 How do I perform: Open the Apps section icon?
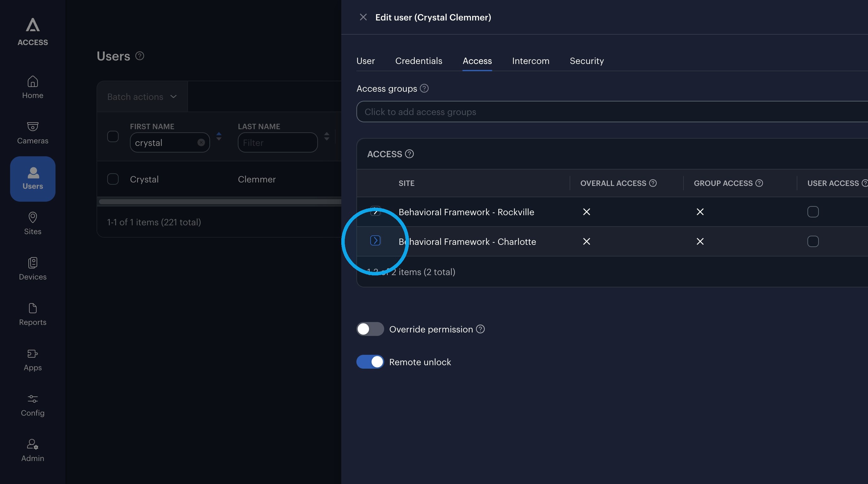click(x=33, y=354)
